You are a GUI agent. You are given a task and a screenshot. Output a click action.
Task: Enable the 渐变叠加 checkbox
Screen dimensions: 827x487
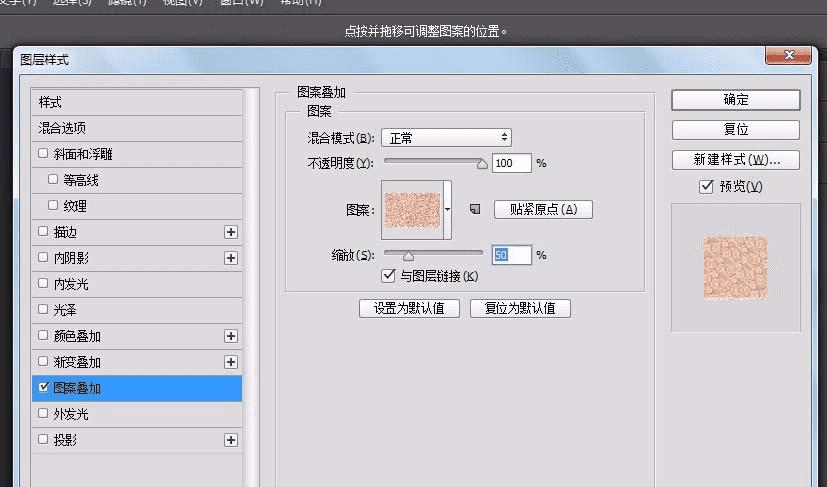43,361
